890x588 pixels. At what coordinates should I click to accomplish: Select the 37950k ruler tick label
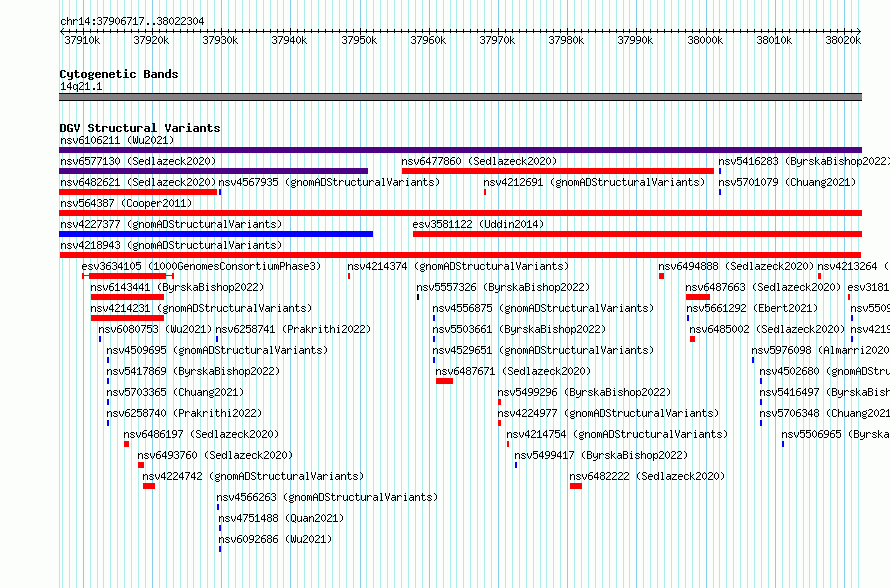(x=359, y=40)
